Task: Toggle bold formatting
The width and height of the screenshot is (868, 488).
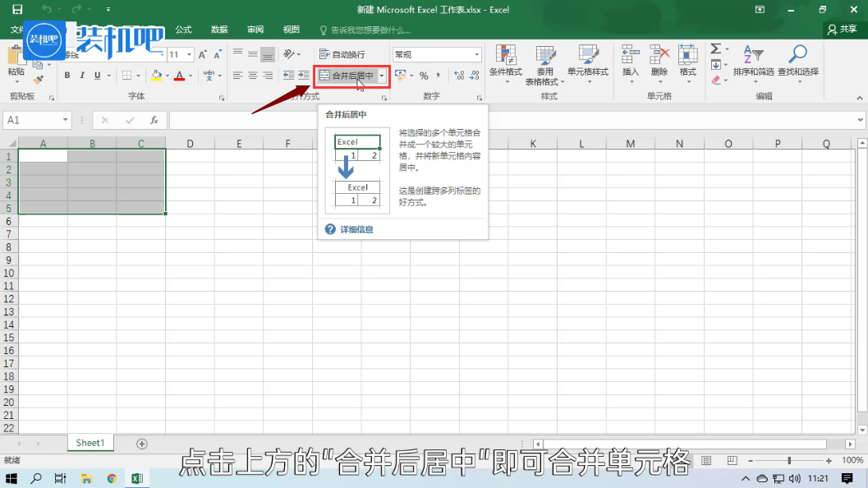Action: [67, 75]
